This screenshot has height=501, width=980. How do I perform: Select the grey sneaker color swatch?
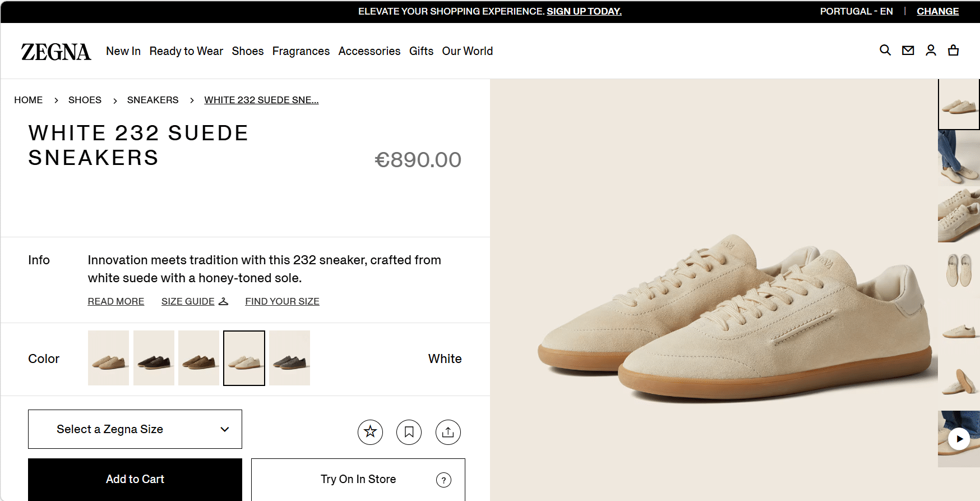289,358
